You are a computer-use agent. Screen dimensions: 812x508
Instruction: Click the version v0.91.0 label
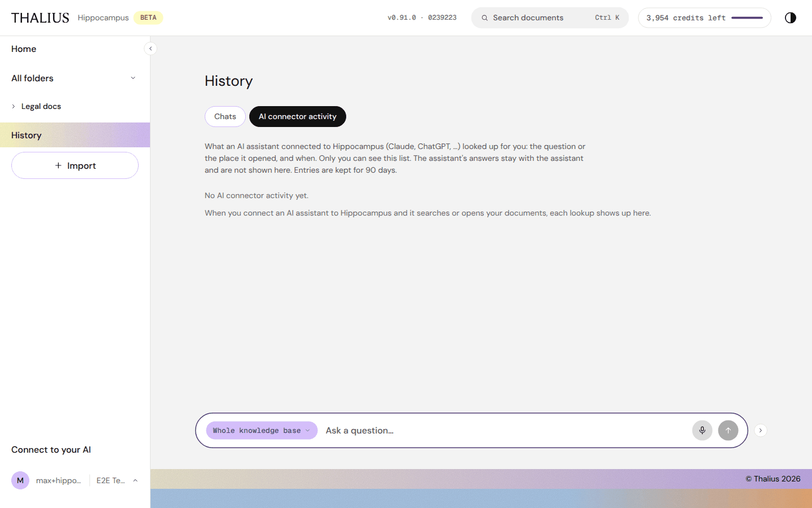click(x=422, y=18)
